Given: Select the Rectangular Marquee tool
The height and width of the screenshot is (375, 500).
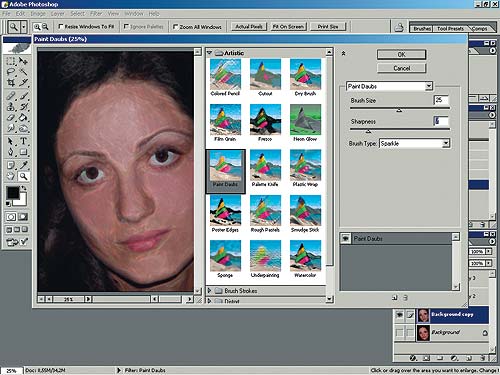Looking at the screenshot, I should coord(11,61).
